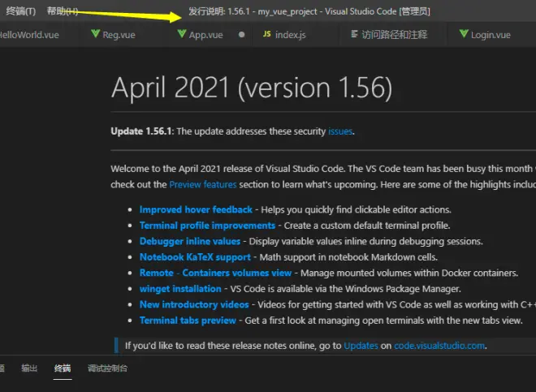Click the April 2021 (version 1.56) heading
The height and width of the screenshot is (392, 536).
click(x=252, y=88)
